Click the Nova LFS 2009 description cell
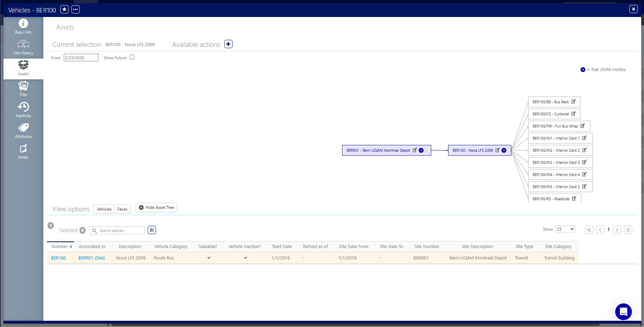Viewport: 644px width, 327px height. 131,258
